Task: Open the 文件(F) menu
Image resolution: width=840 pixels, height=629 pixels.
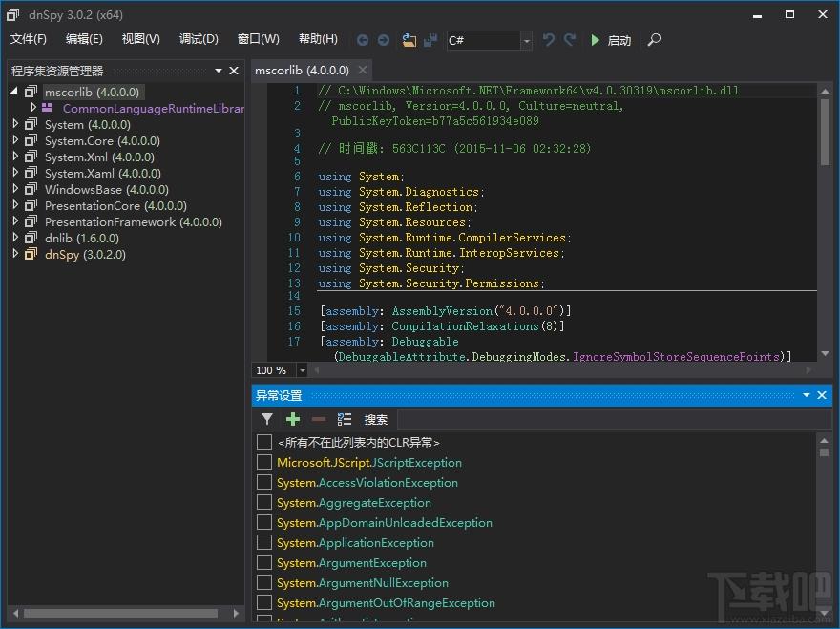Action: click(x=29, y=39)
